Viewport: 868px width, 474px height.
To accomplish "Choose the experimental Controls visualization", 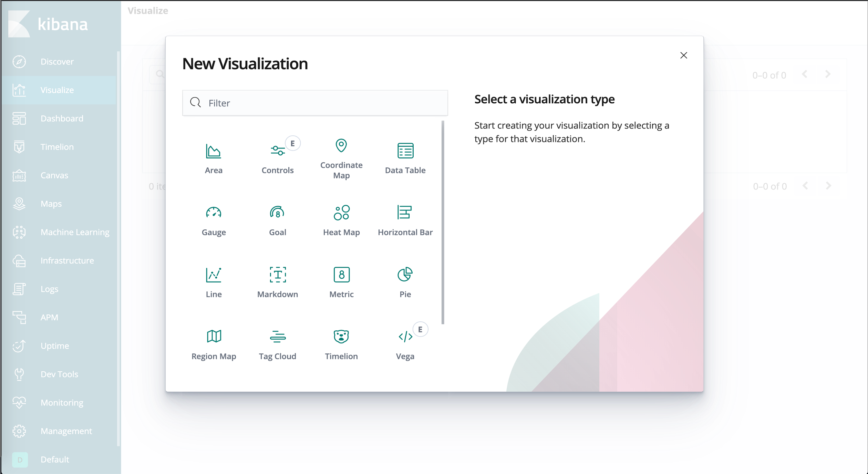I will click(x=278, y=158).
